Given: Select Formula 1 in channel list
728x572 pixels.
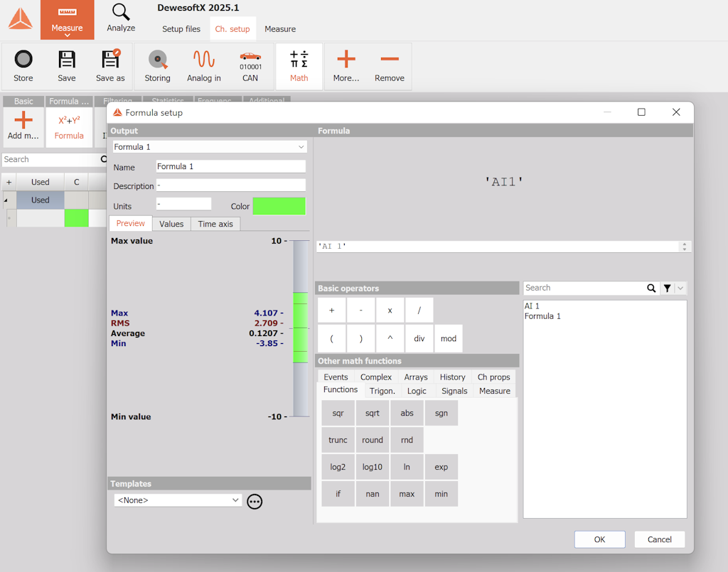Looking at the screenshot, I should [x=542, y=316].
